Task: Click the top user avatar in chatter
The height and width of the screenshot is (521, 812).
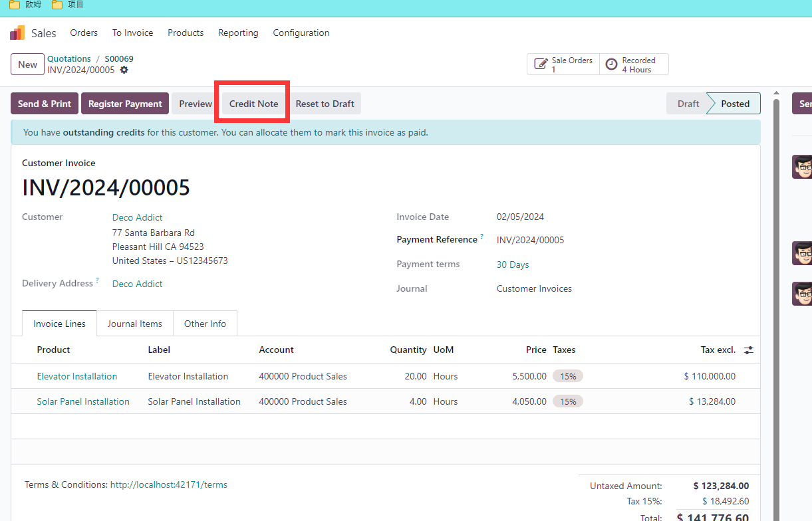Action: tap(802, 167)
